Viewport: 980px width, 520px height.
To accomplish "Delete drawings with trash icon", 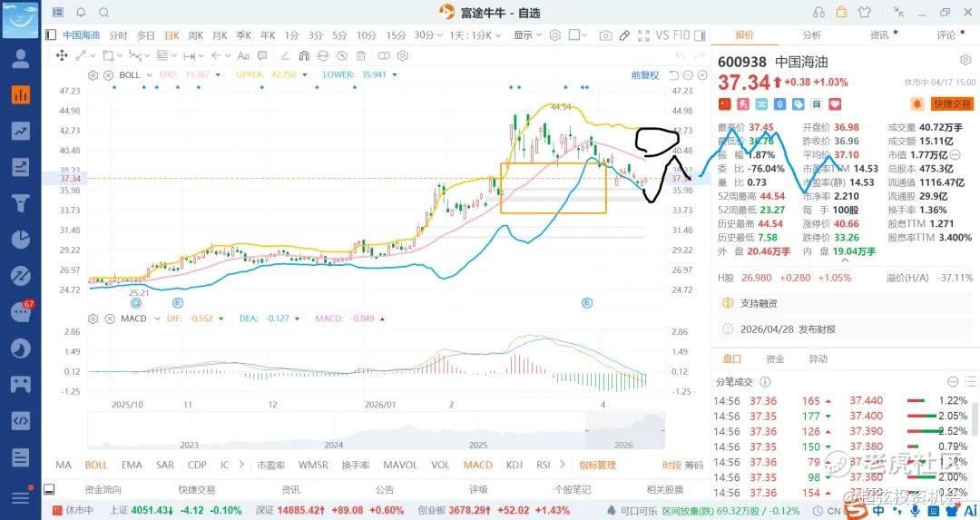I will tap(361, 55).
